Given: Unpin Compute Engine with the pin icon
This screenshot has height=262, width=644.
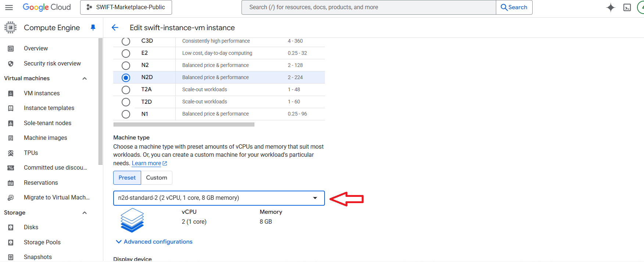Looking at the screenshot, I should (x=93, y=28).
